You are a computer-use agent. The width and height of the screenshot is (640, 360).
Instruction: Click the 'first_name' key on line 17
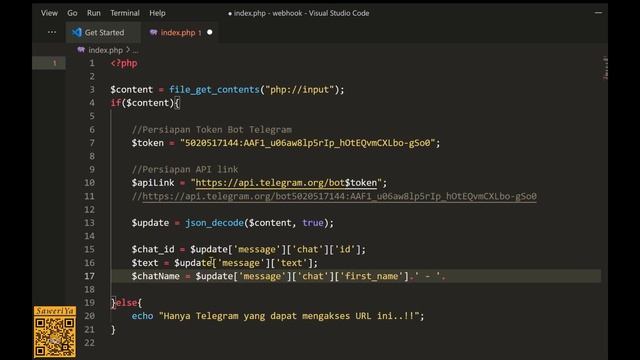coord(371,276)
